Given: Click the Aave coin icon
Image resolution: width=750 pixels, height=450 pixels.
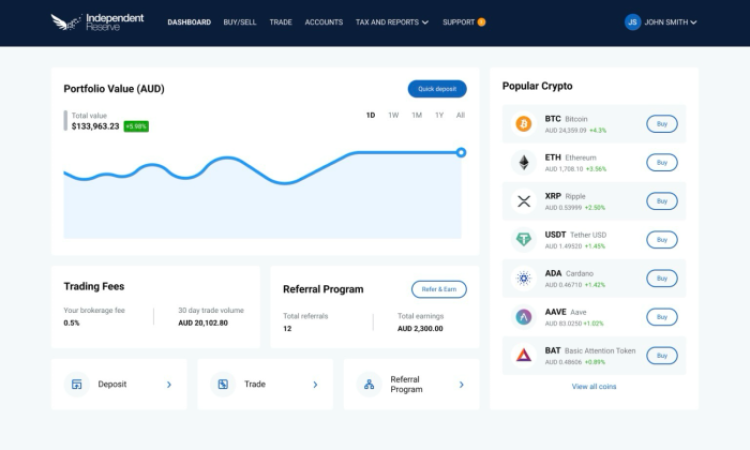Looking at the screenshot, I should click(x=523, y=317).
